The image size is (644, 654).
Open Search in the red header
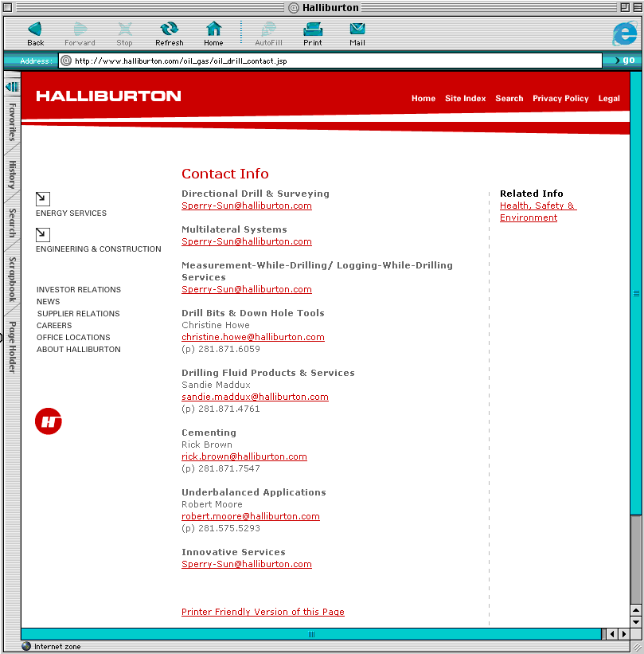point(509,99)
